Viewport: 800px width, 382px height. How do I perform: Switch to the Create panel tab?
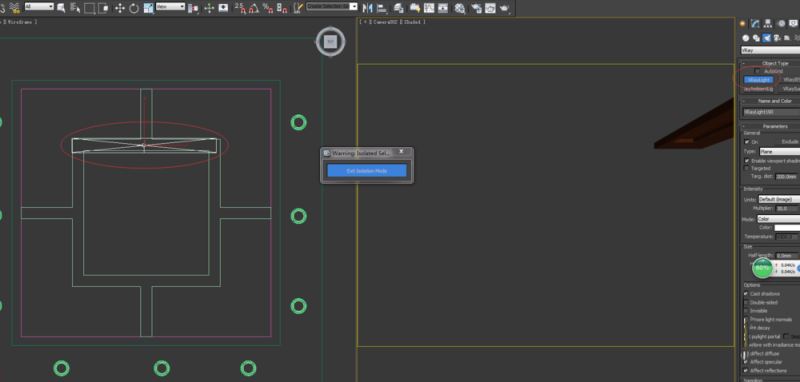[742, 23]
